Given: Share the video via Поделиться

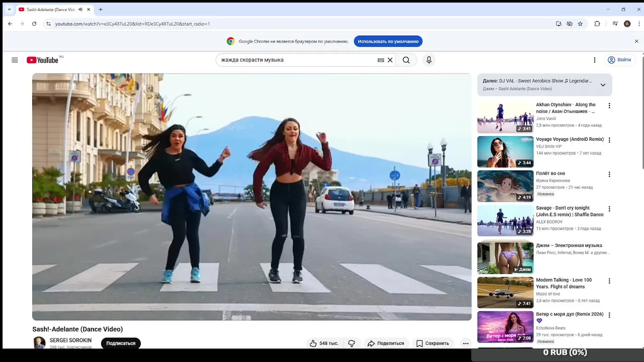Looking at the screenshot, I should 386,343.
